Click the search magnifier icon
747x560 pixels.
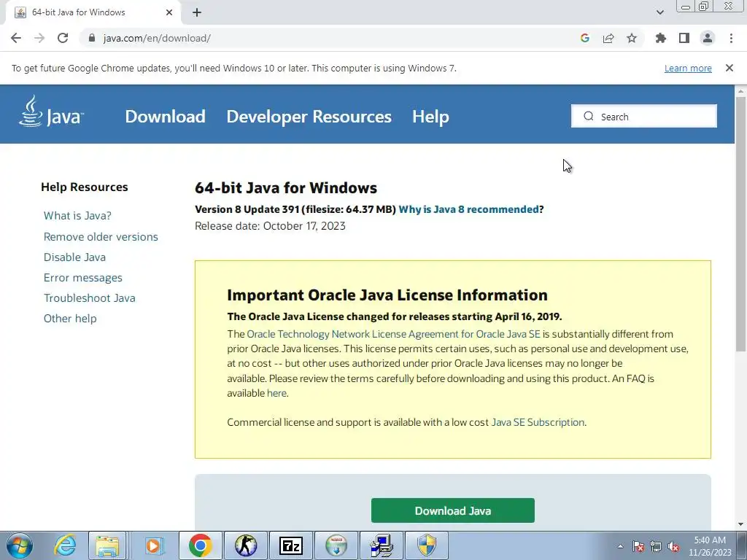click(589, 116)
